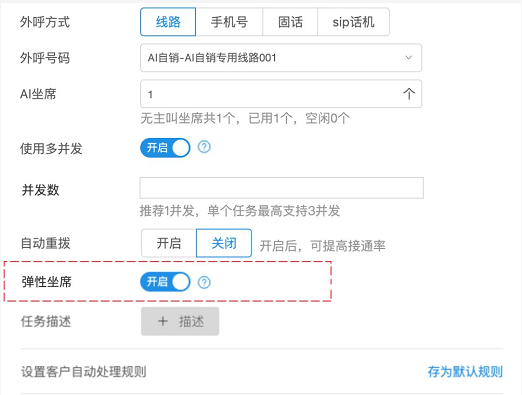This screenshot has width=522, height=395.
Task: Open help icon beside 弹性坐席
Action: point(204,282)
